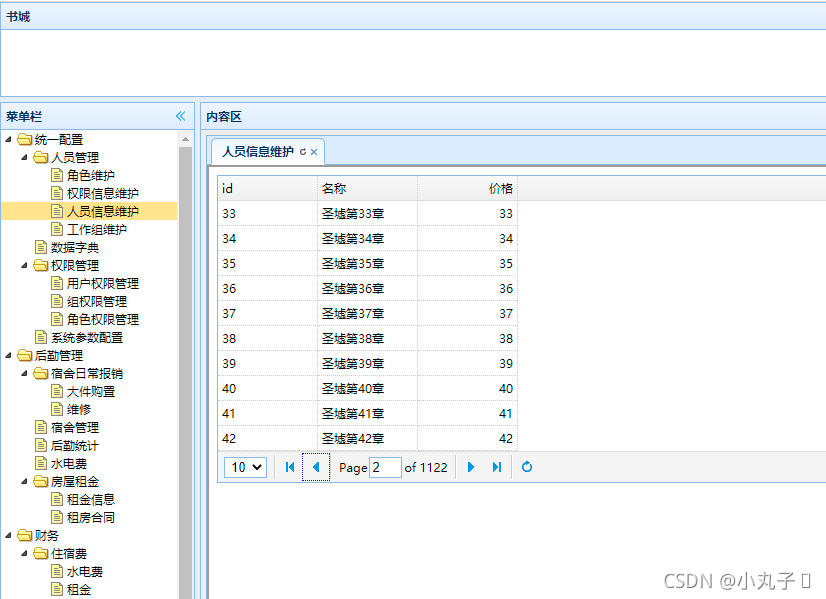
Task: Open 系统参数配置 in the menu tree
Action: (87, 338)
